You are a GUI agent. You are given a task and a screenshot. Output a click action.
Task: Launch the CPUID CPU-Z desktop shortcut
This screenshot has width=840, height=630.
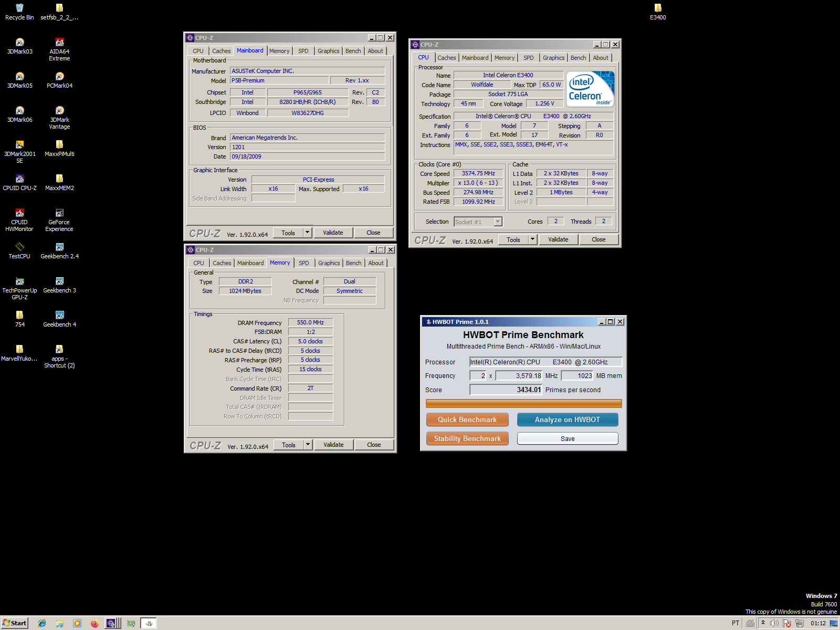click(19, 182)
